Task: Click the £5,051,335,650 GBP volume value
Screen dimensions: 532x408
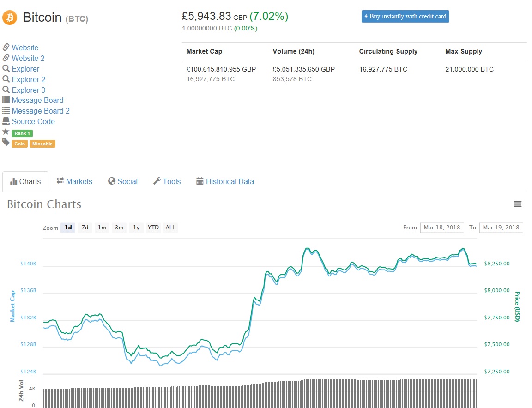Action: click(304, 69)
